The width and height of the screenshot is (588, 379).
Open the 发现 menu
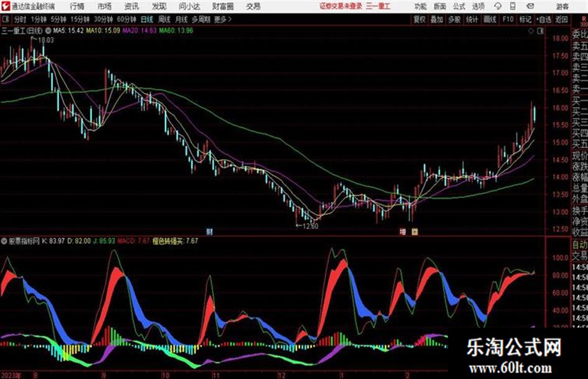click(x=159, y=6)
